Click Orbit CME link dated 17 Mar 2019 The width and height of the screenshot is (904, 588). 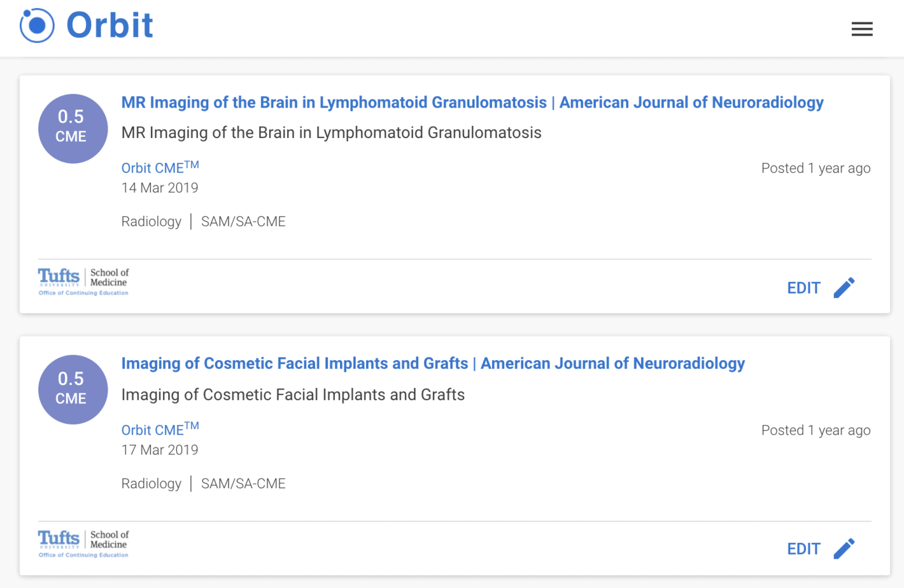tap(160, 429)
